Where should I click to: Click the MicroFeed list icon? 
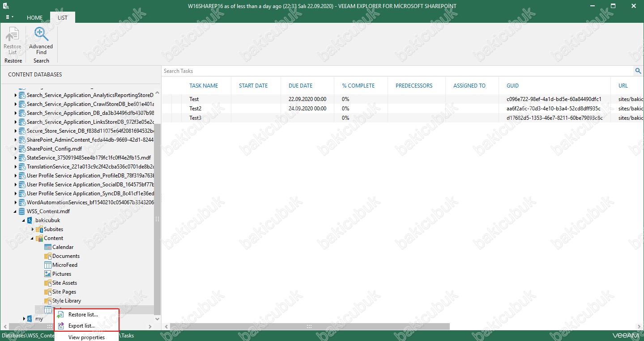click(x=48, y=265)
